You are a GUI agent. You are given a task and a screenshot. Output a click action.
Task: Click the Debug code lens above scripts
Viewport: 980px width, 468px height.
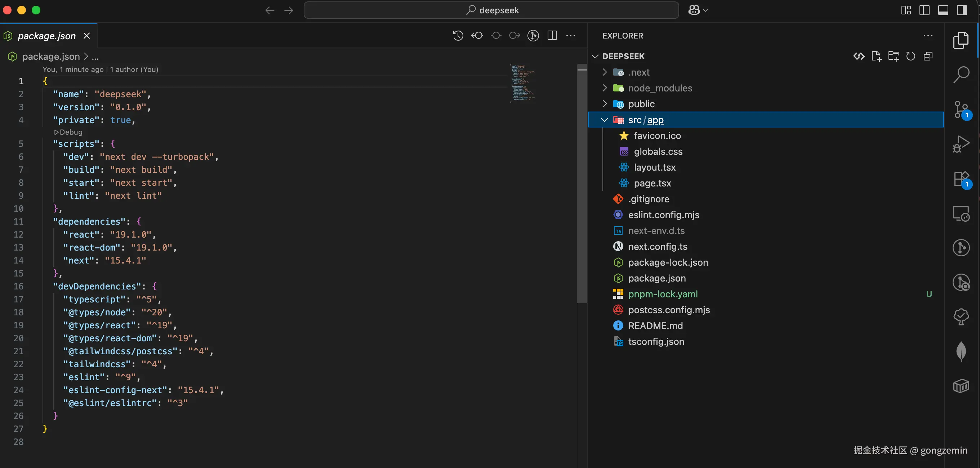coord(68,132)
